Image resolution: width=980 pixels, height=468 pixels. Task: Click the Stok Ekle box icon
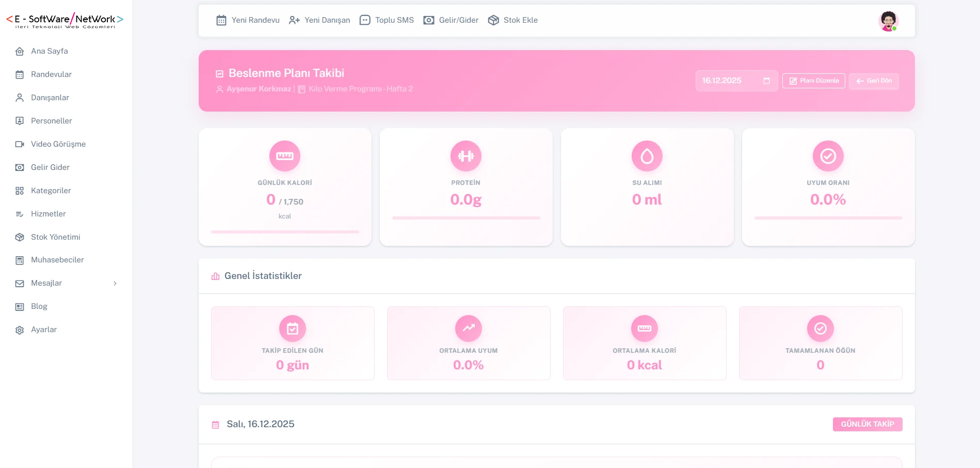coord(493,20)
